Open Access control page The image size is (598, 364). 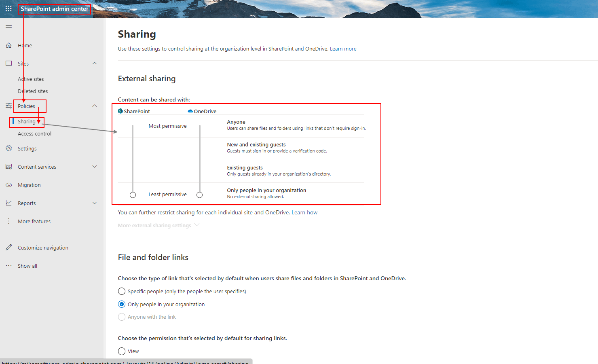pos(34,134)
